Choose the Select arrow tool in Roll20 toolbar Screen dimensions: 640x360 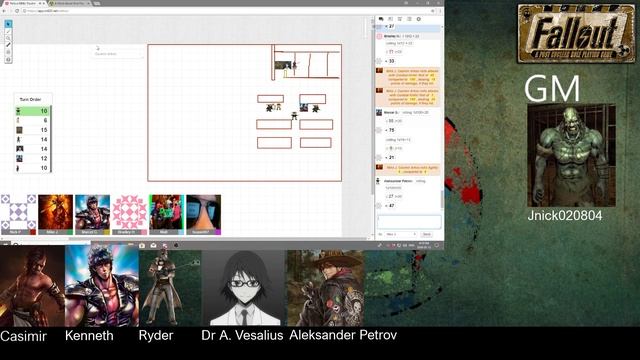coord(8,24)
